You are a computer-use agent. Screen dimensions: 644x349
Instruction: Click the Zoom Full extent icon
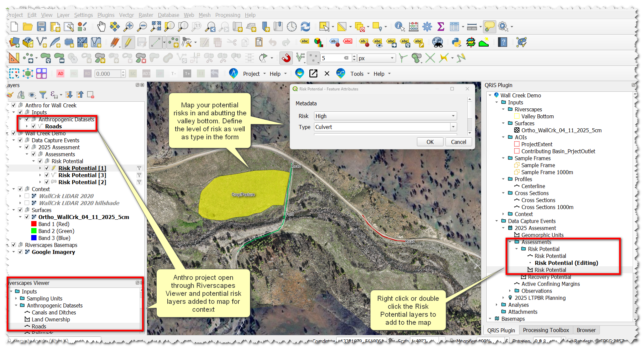pyautogui.click(x=156, y=27)
